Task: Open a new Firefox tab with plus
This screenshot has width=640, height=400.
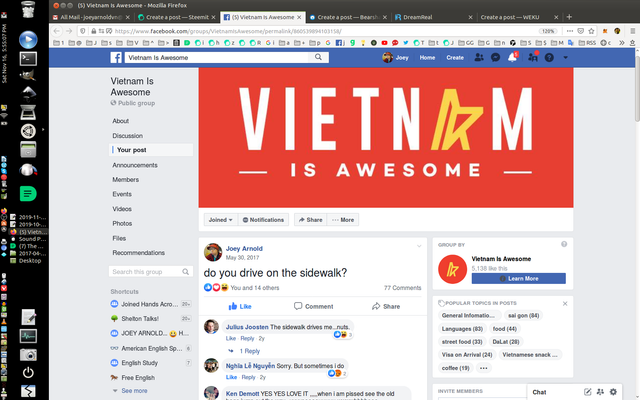Action: (x=569, y=17)
